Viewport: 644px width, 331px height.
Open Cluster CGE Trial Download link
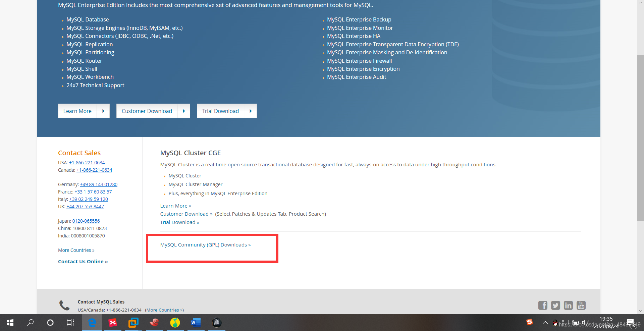tap(179, 222)
